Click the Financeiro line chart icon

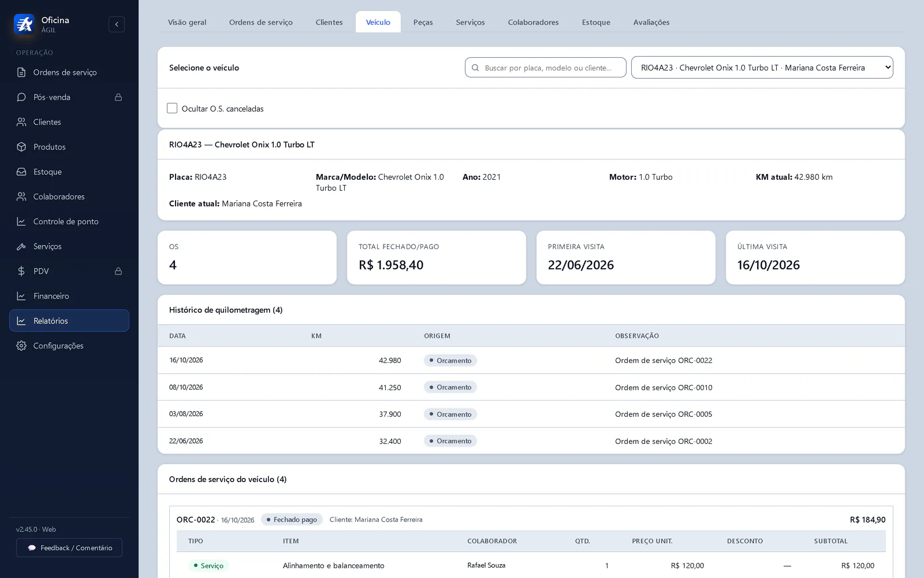point(21,296)
